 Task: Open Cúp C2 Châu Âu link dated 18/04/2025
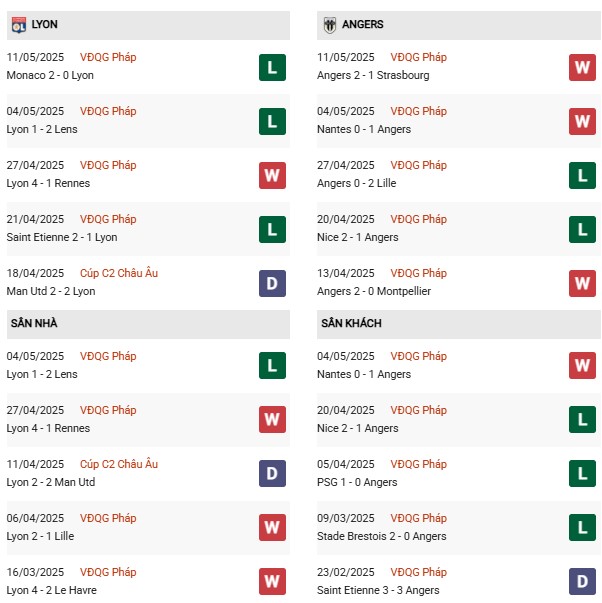119,273
